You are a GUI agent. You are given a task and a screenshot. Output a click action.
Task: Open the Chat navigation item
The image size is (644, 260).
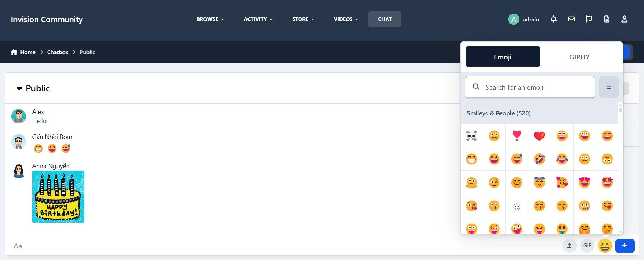pyautogui.click(x=384, y=19)
